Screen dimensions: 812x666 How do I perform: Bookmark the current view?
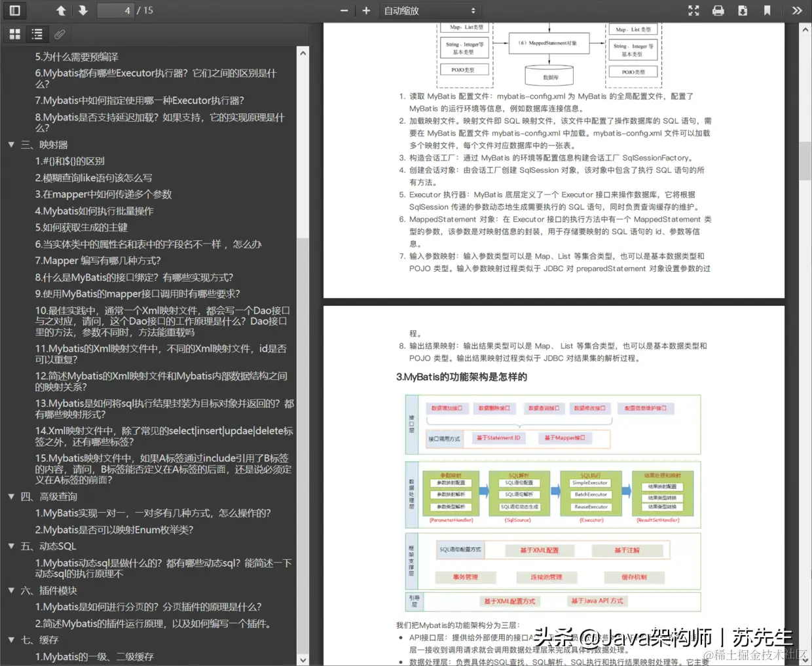(x=767, y=10)
